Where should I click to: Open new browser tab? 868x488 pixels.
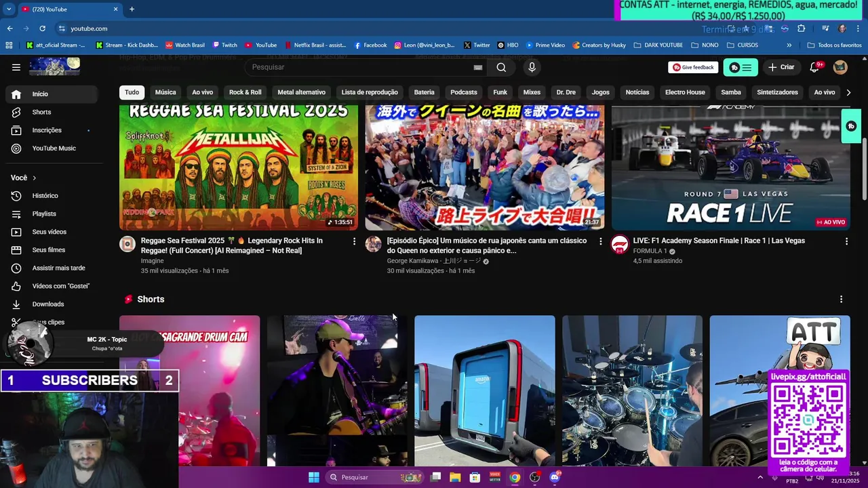(132, 9)
